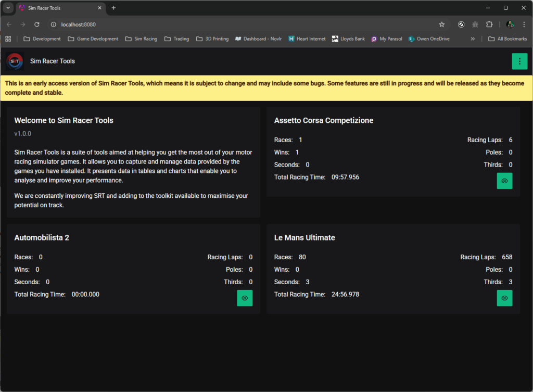
Task: Click the Le Mans Ultimate eye button
Action: pos(504,298)
